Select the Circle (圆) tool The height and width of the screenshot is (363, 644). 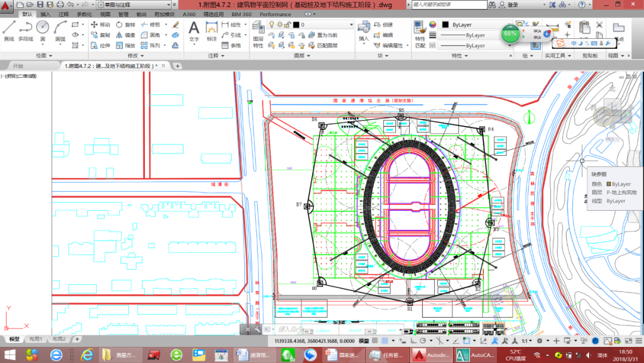click(x=43, y=31)
